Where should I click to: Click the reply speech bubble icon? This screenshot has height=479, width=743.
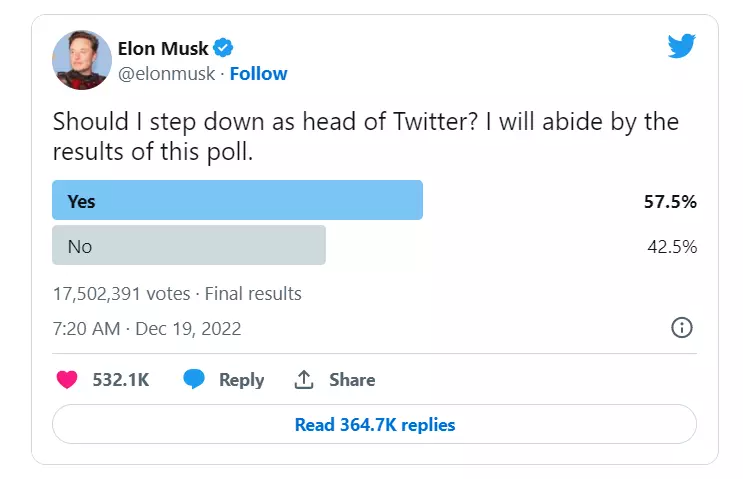click(x=194, y=380)
